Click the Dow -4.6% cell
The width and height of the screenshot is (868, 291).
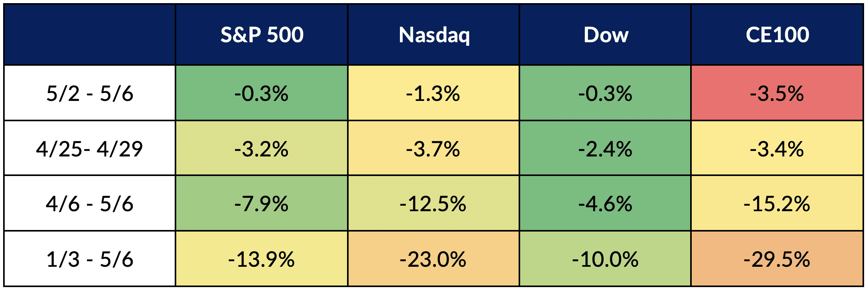[x=606, y=204]
